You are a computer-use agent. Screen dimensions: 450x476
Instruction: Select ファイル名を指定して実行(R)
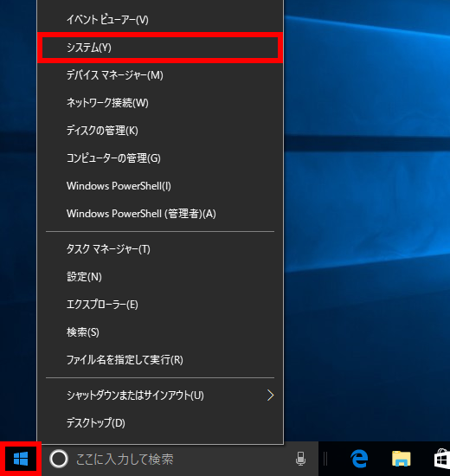(x=160, y=360)
